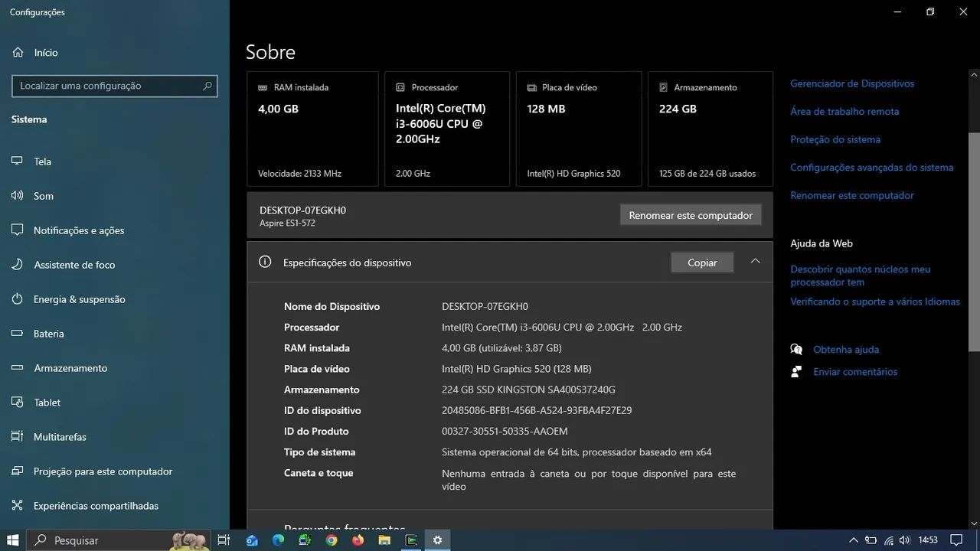Open Microsoft Edge from the taskbar
The image size is (980, 551).
tap(279, 540)
